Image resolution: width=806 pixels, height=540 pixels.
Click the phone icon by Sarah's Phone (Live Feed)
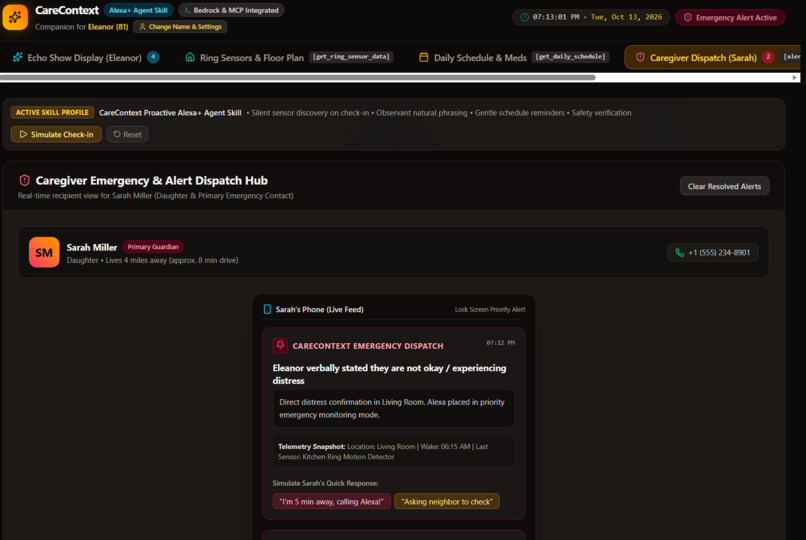click(267, 309)
